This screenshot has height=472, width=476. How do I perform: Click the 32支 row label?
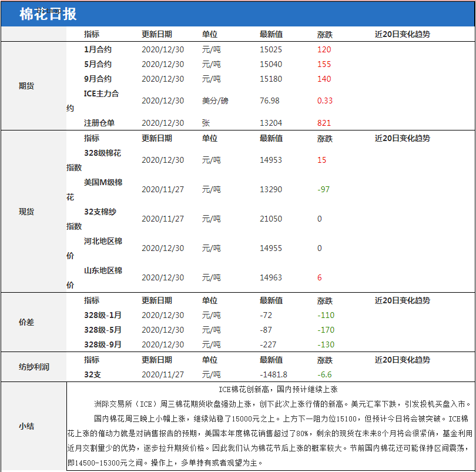tap(93, 374)
